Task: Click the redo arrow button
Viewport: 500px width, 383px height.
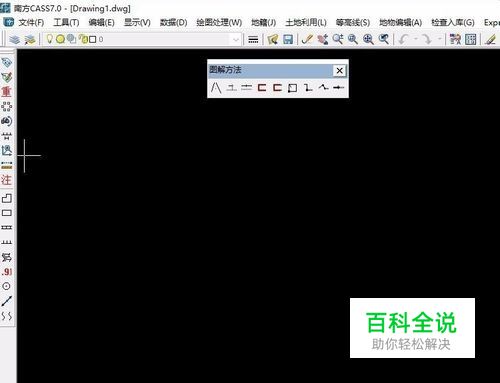Action: [x=427, y=39]
